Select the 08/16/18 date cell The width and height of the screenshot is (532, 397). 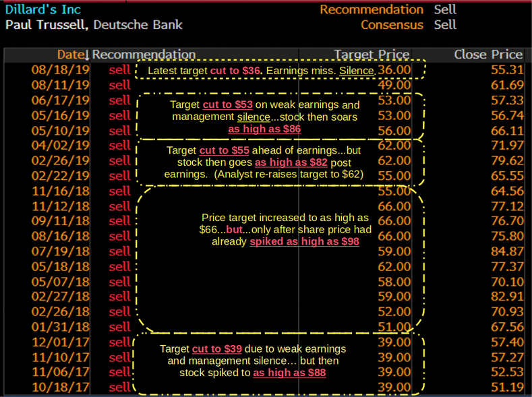(61, 236)
